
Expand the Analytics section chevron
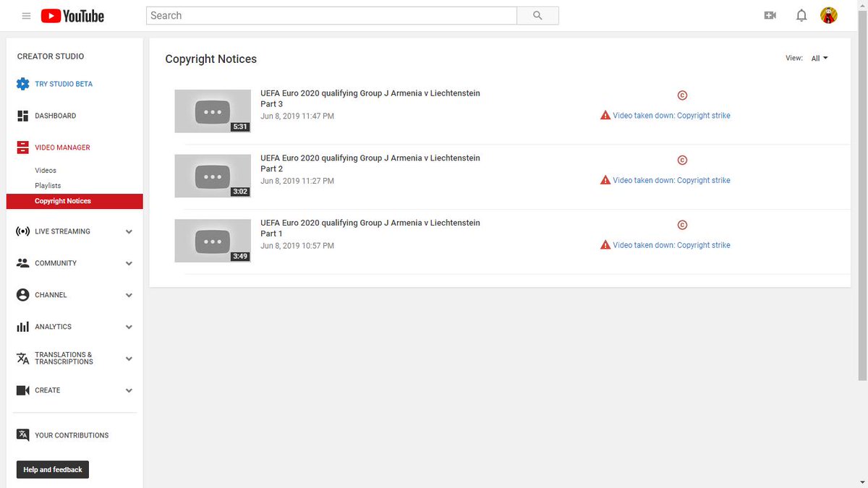(x=129, y=328)
